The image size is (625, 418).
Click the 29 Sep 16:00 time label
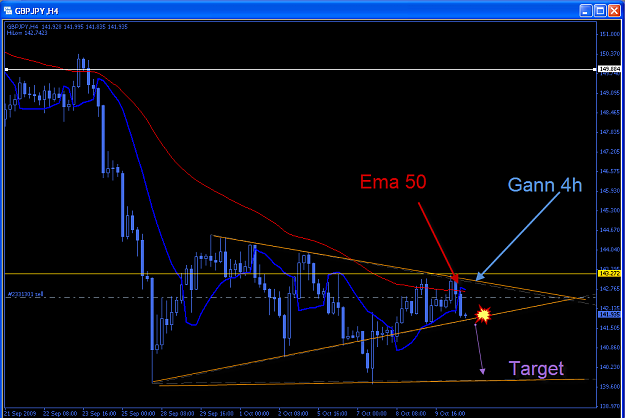click(217, 413)
